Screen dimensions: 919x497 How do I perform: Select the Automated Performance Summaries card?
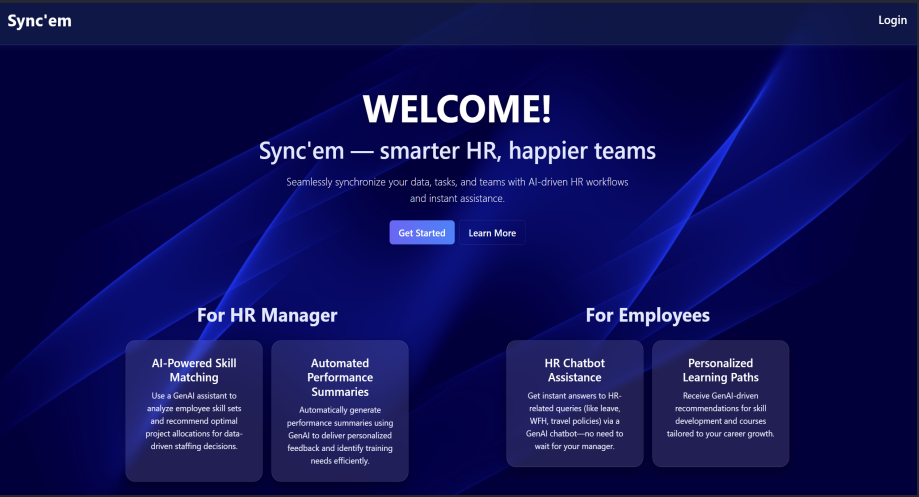[x=340, y=411]
